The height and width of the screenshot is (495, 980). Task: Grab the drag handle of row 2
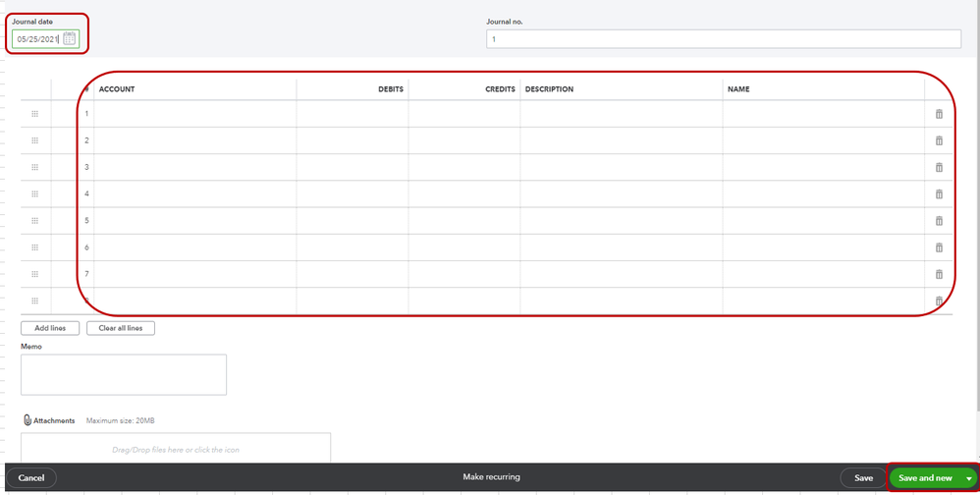[x=35, y=140]
